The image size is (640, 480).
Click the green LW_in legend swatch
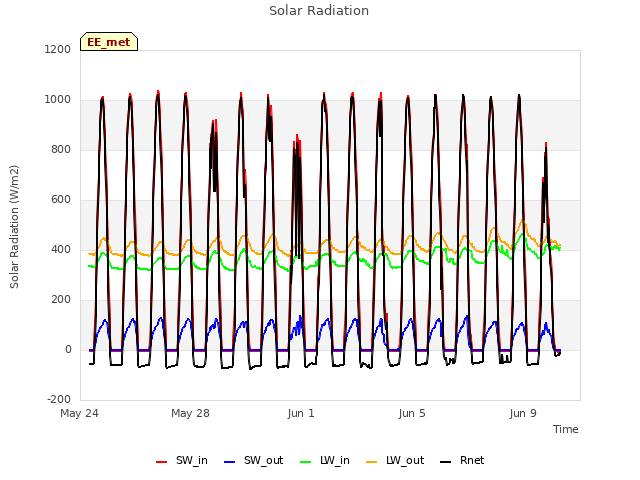coord(306,462)
